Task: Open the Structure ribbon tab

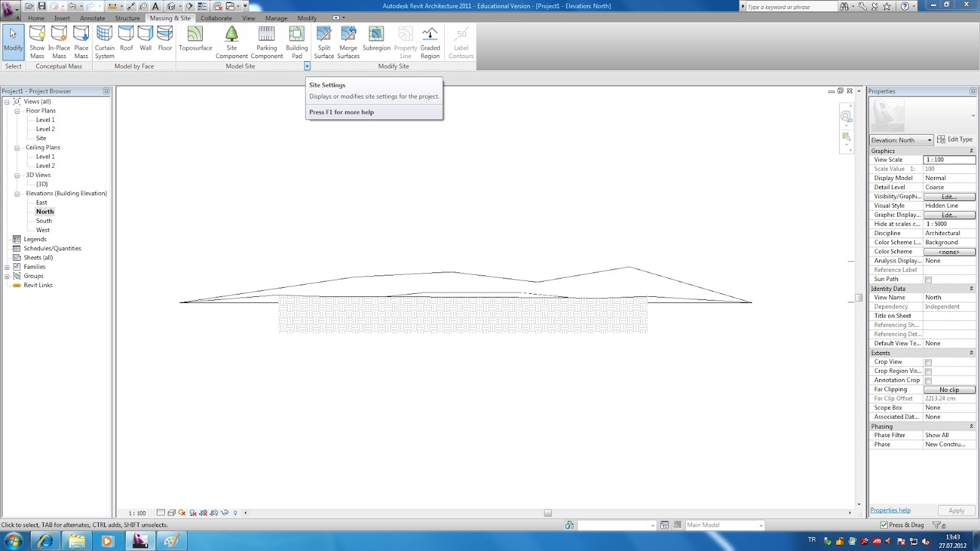Action: (127, 18)
